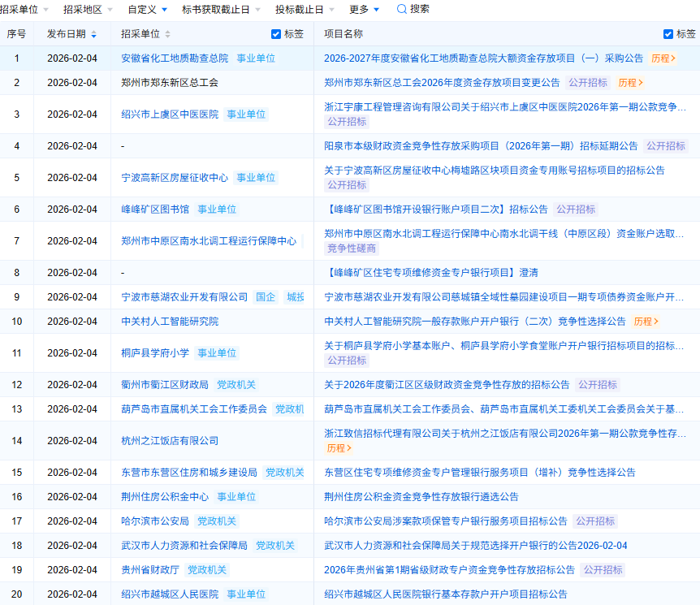This screenshot has width=700, height=605.
Task: Toggle the 标签 checkbox in 项目名称 column
Action: tap(668, 34)
